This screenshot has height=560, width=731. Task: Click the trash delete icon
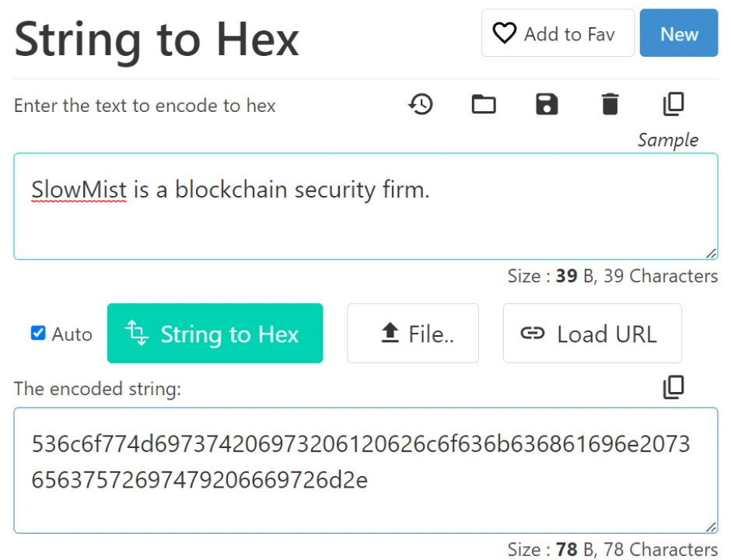coord(610,104)
